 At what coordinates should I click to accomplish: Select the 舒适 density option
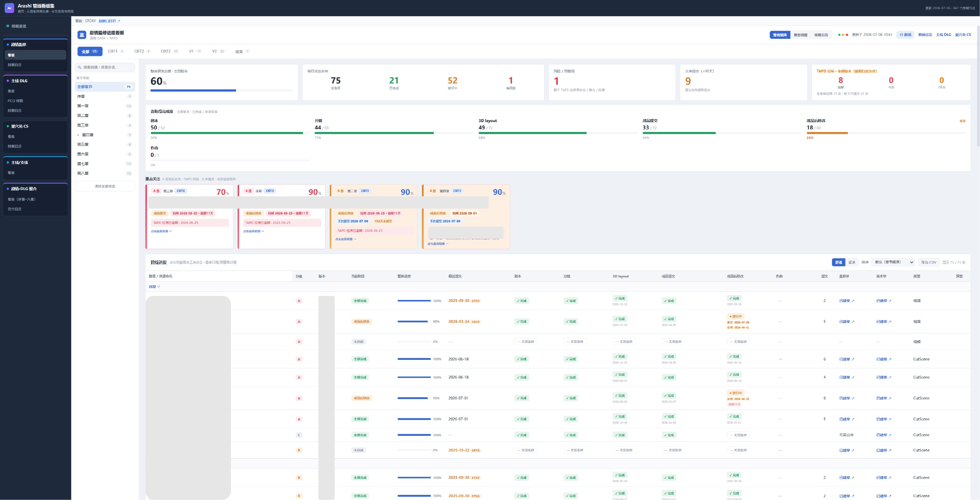coord(838,262)
